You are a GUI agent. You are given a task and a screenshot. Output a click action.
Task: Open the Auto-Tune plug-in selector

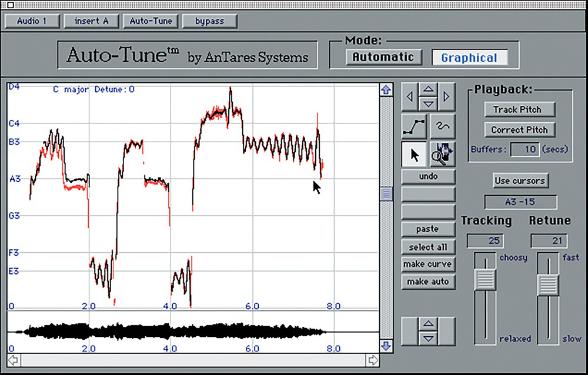(151, 21)
